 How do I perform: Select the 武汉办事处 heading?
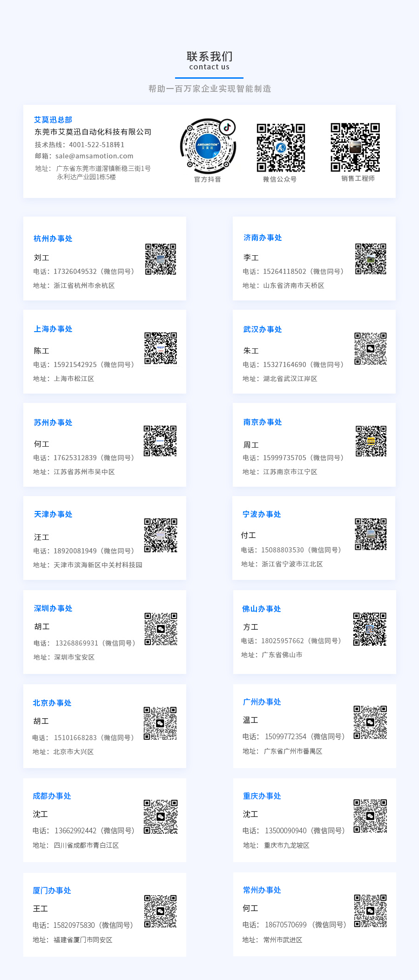tap(263, 329)
